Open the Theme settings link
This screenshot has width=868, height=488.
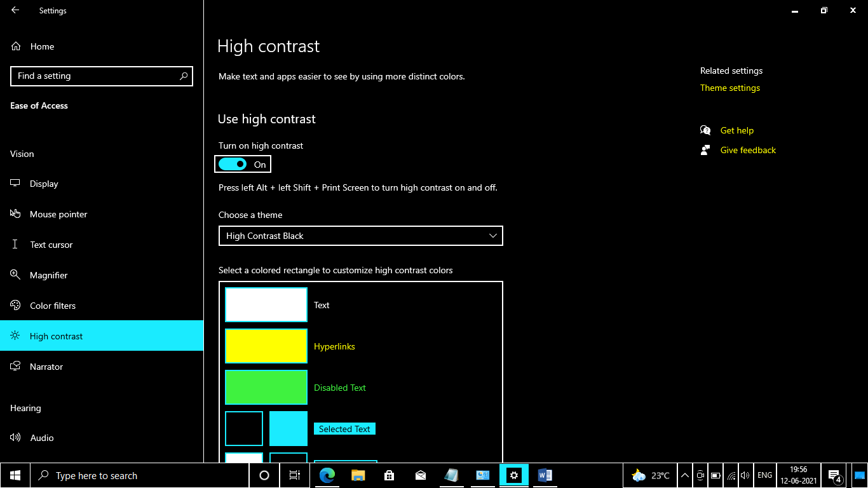[730, 88]
